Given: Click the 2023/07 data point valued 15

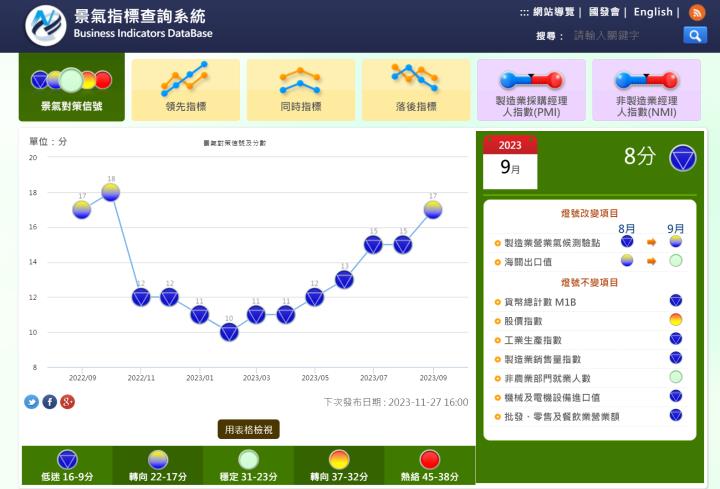Looking at the screenshot, I should [373, 245].
